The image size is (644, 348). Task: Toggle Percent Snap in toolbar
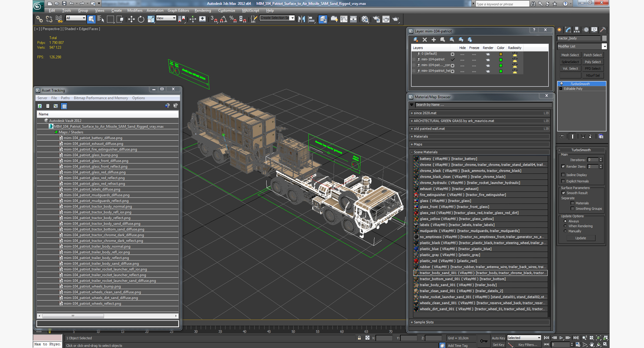233,19
